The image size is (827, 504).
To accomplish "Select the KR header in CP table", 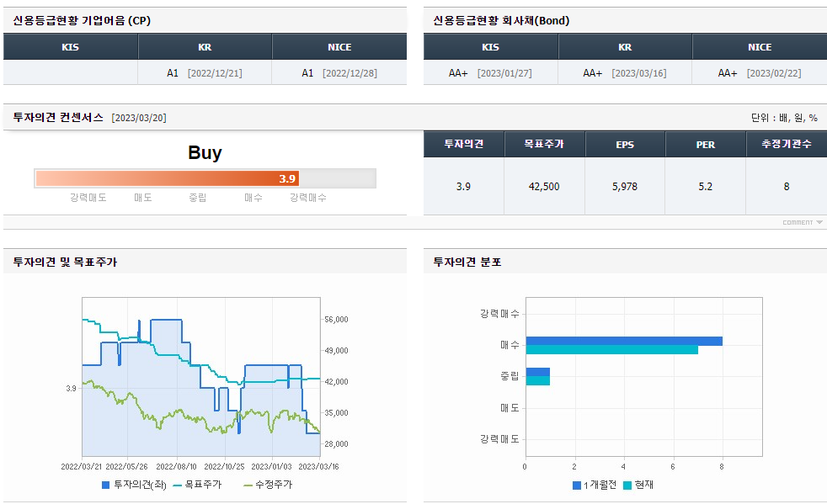I will pyautogui.click(x=205, y=47).
